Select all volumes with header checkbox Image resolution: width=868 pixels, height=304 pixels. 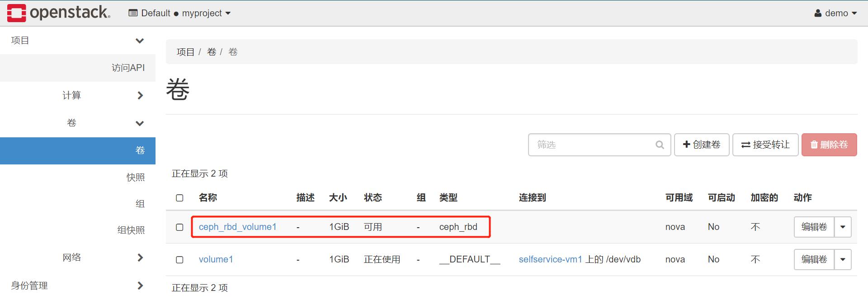pyautogui.click(x=179, y=198)
